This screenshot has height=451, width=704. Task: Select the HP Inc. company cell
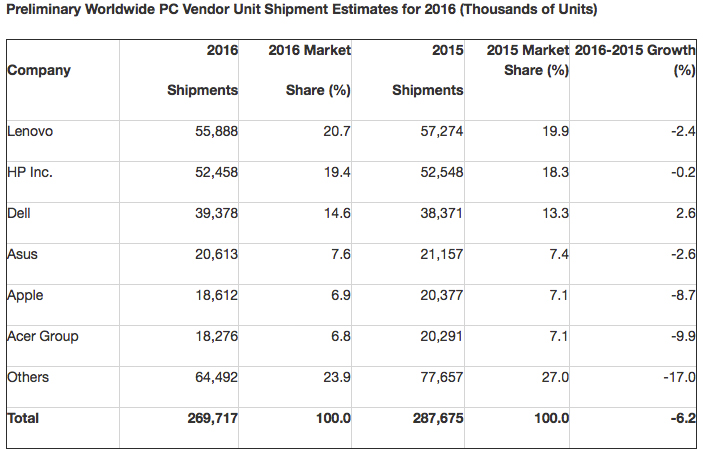[x=29, y=172]
